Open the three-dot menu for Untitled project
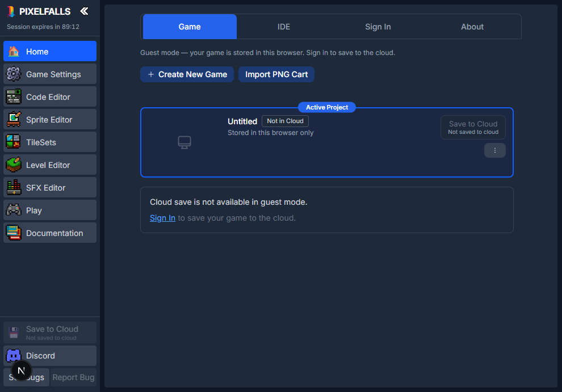The height and width of the screenshot is (392, 562). tap(494, 150)
